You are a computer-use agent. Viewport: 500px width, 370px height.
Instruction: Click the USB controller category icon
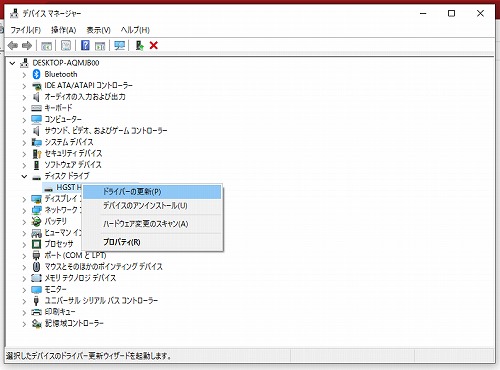pos(36,301)
